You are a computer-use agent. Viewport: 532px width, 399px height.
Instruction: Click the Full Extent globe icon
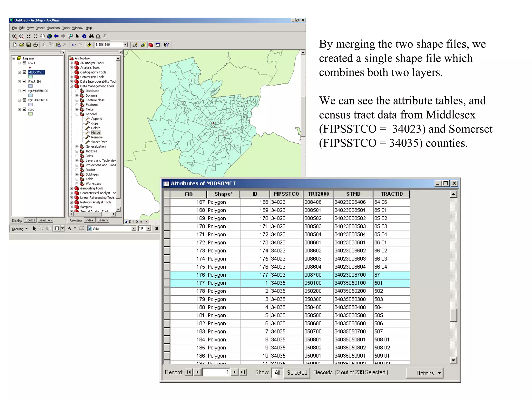pos(49,36)
